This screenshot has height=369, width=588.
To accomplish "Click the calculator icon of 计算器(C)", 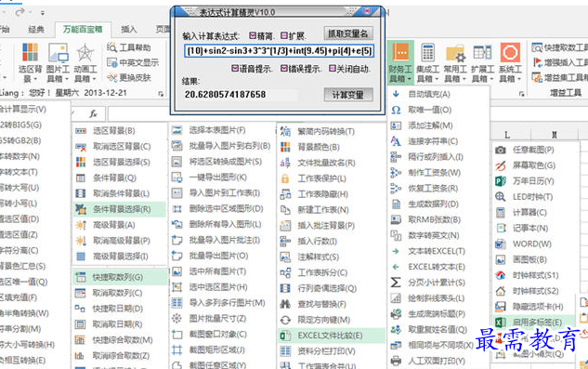I will 501,213.
